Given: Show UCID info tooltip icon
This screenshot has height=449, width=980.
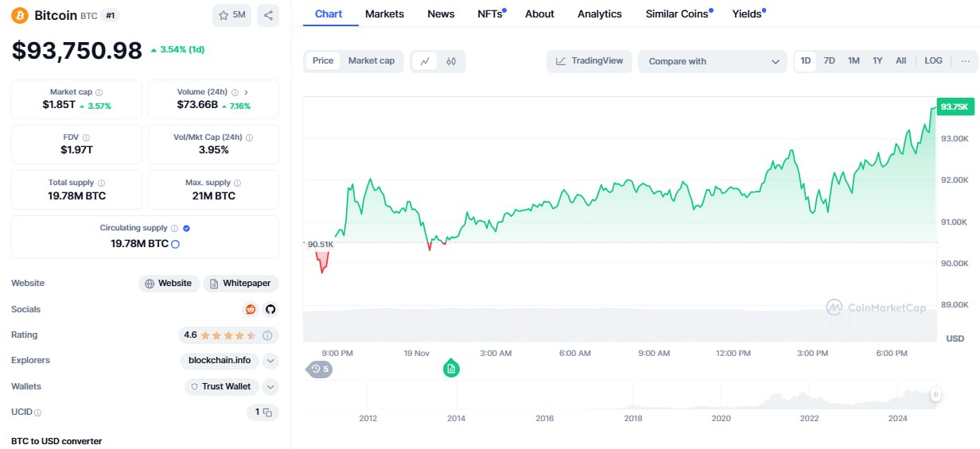Looking at the screenshot, I should (x=38, y=412).
